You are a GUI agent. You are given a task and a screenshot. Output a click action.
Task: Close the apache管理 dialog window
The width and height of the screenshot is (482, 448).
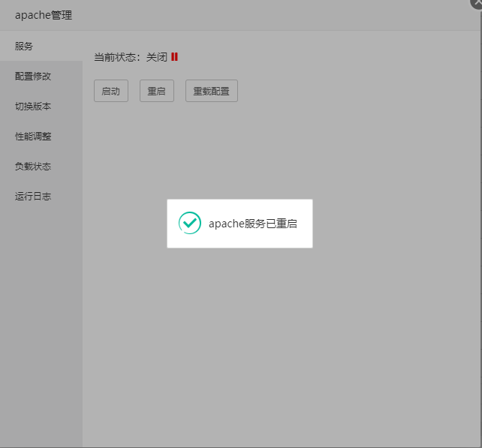pos(477,3)
